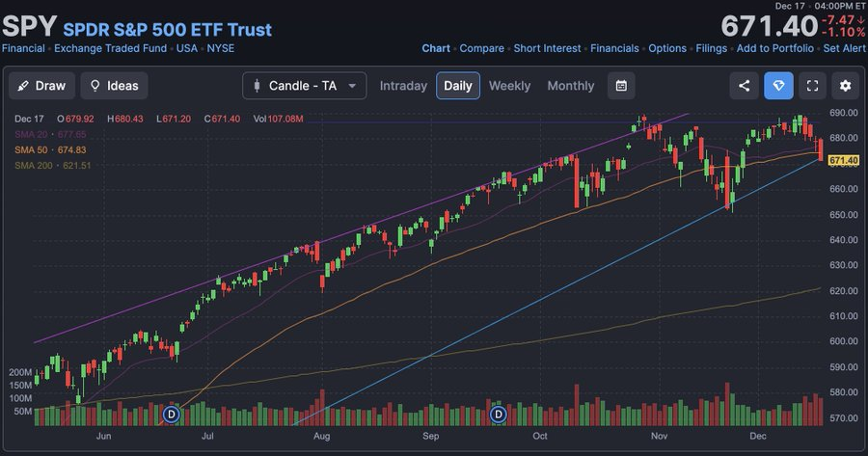The height and width of the screenshot is (456, 868).
Task: Click the share chart icon
Action: (x=745, y=86)
